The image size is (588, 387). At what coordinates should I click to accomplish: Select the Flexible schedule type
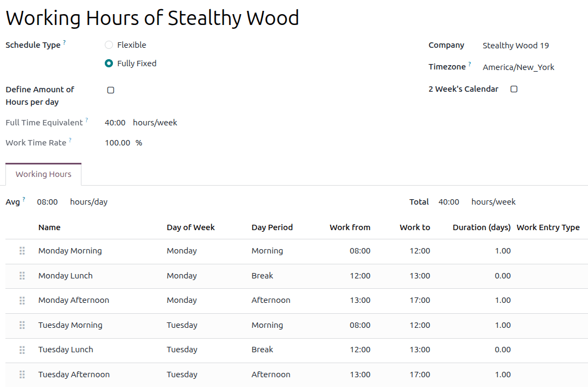[109, 45]
